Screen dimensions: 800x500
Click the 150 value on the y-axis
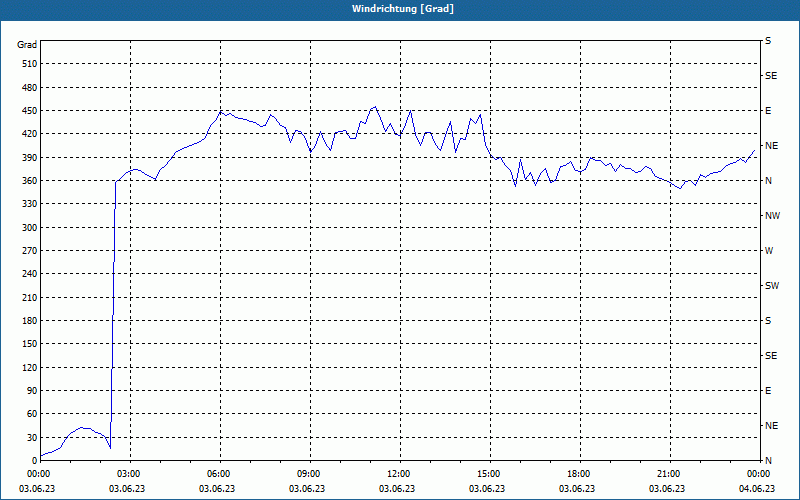point(29,344)
